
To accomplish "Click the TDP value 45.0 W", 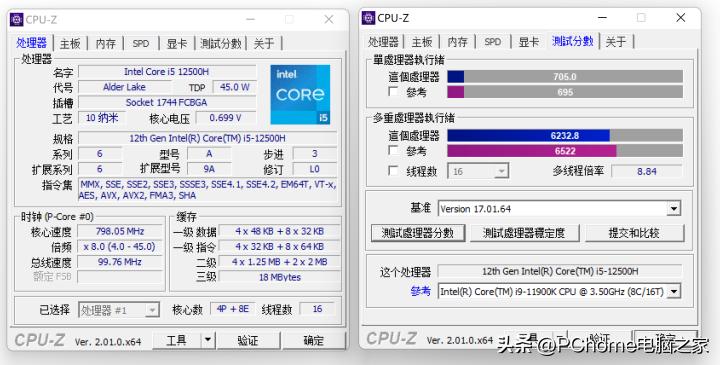I will click(234, 87).
